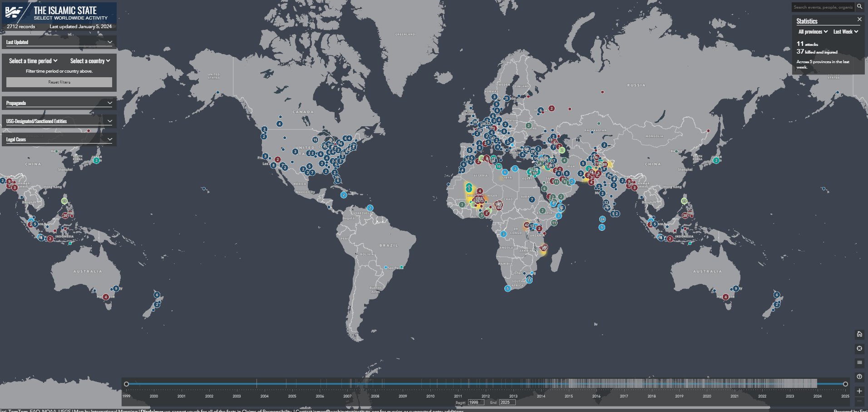Open the All provinces dropdown
Image resolution: width=868 pixels, height=412 pixels.
tap(813, 32)
